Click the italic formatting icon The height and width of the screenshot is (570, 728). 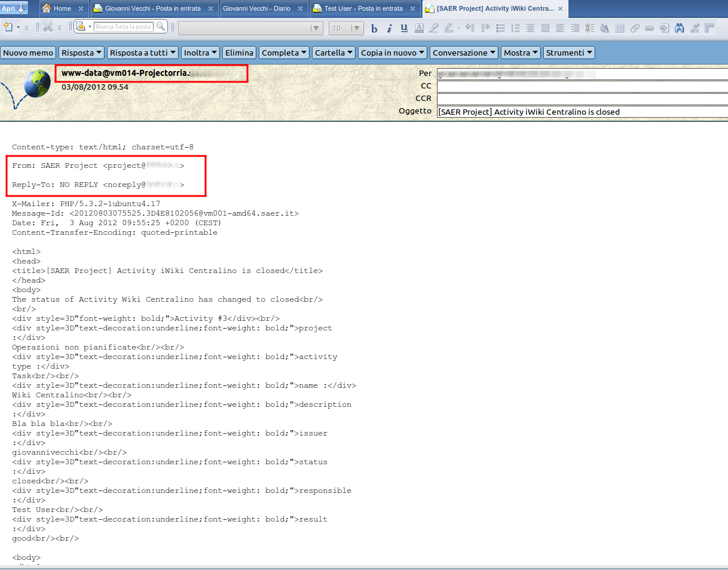coord(389,28)
